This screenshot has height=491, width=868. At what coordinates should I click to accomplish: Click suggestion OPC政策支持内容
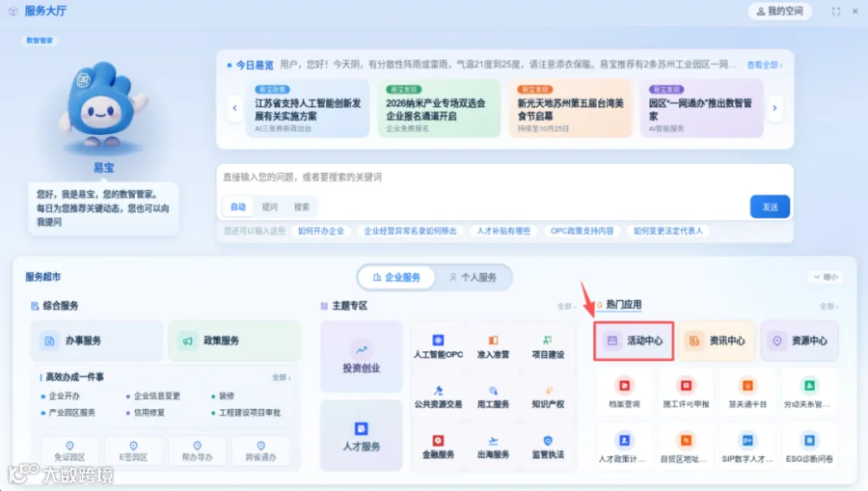tap(582, 231)
